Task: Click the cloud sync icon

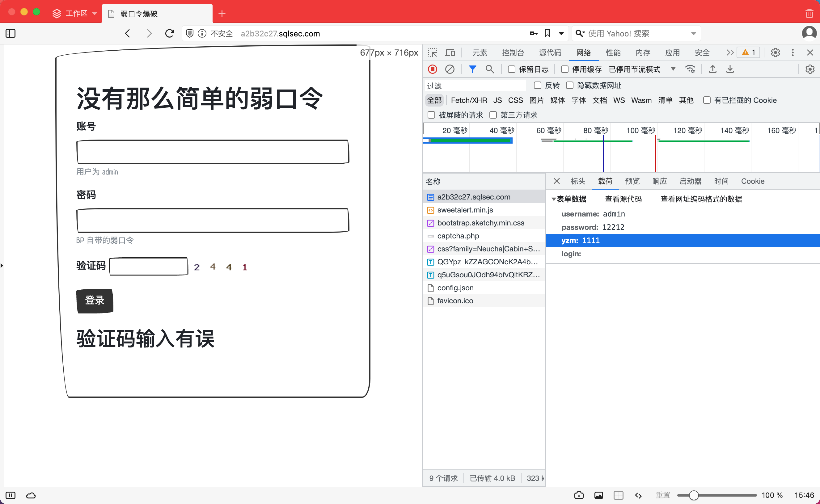Action: tap(31, 495)
